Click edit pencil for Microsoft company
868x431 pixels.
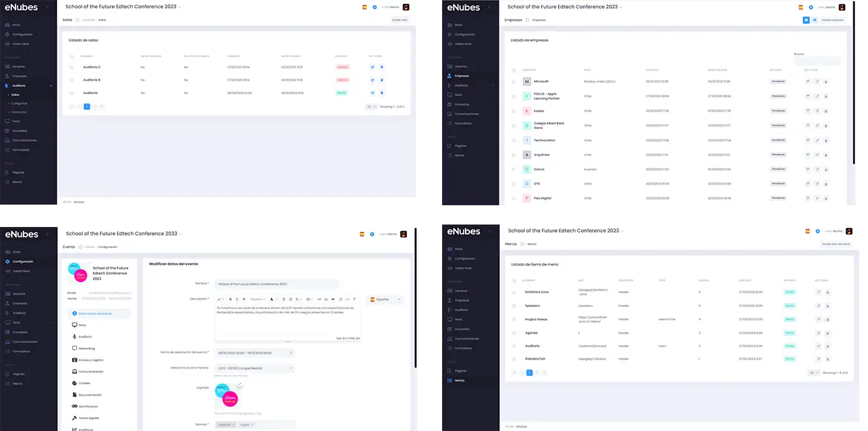click(817, 81)
